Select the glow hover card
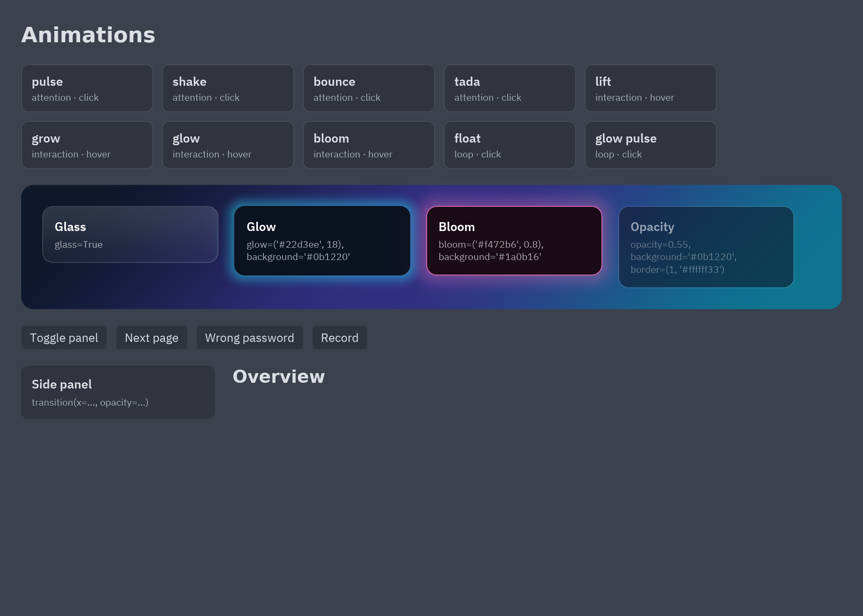This screenshot has height=616, width=863. click(228, 145)
